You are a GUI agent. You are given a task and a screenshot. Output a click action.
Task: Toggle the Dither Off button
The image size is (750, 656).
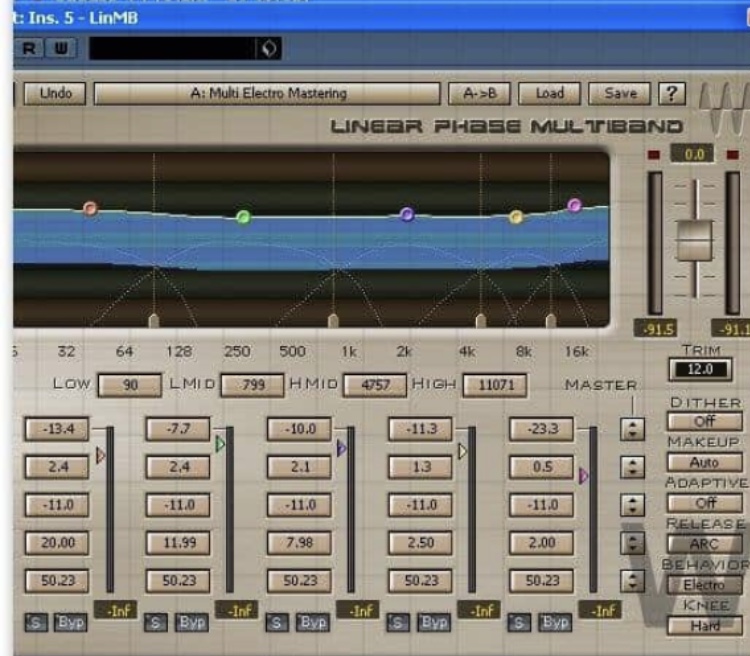[705, 421]
